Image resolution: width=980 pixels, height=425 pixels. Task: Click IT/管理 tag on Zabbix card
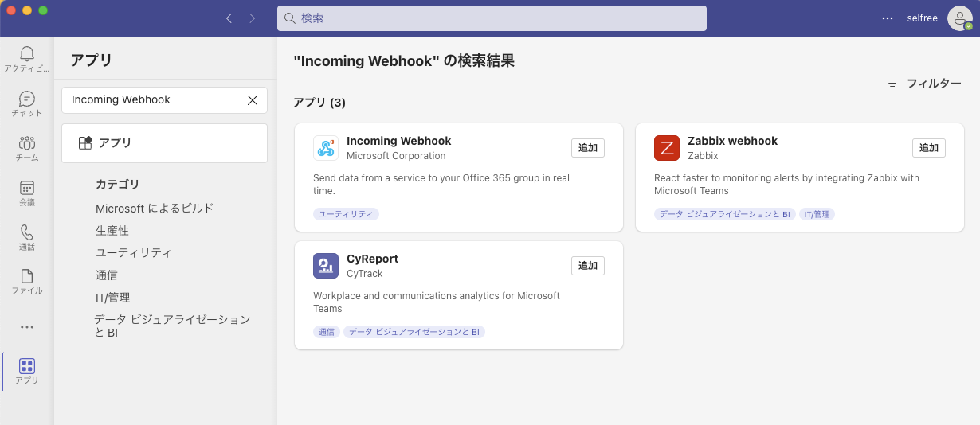point(817,214)
